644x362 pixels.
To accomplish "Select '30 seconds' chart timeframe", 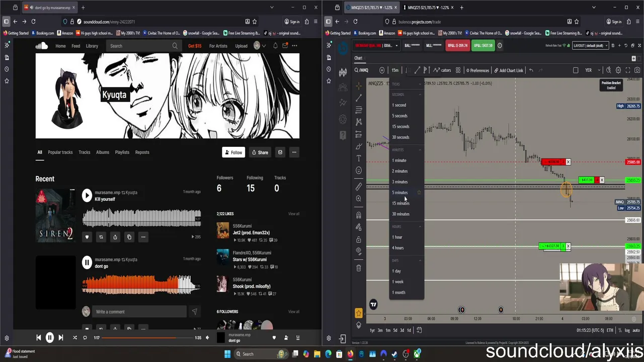I will tap(400, 137).
